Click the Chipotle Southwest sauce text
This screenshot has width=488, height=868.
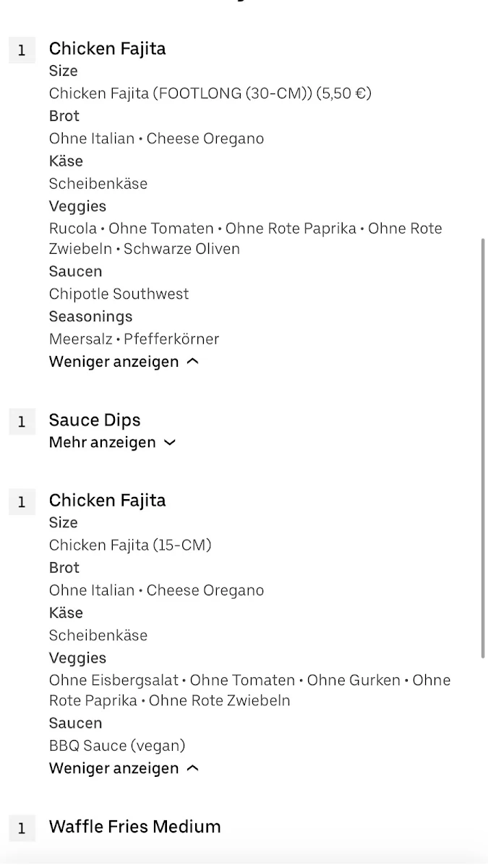pyautogui.click(x=119, y=294)
